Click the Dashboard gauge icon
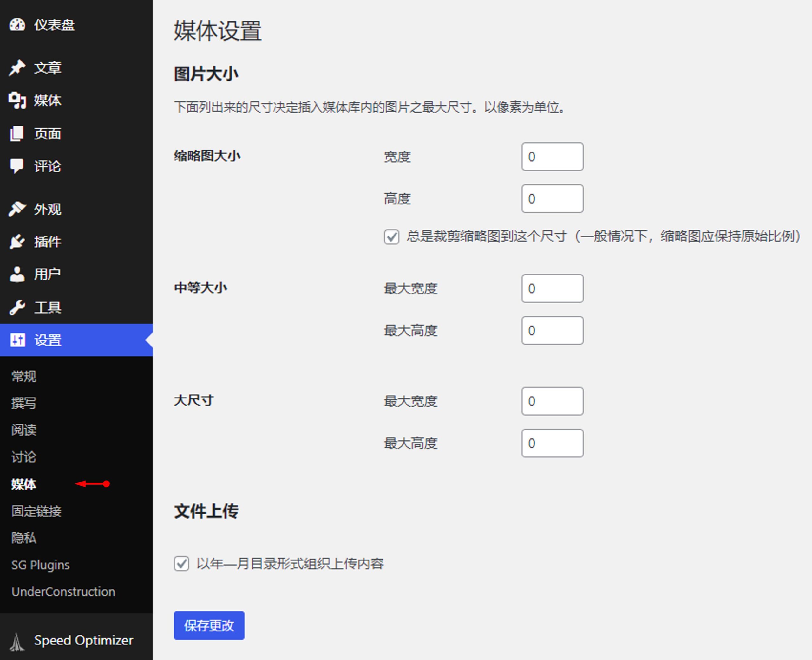Screen dimensions: 812x660 (17, 25)
